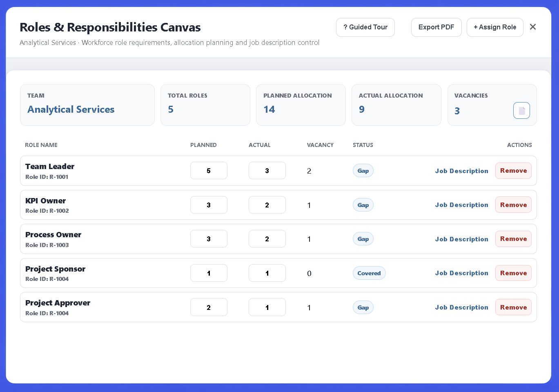Screen dimensions: 559x392
Task: Edit Project Sponsor actual allocation field
Action: tap(267, 273)
